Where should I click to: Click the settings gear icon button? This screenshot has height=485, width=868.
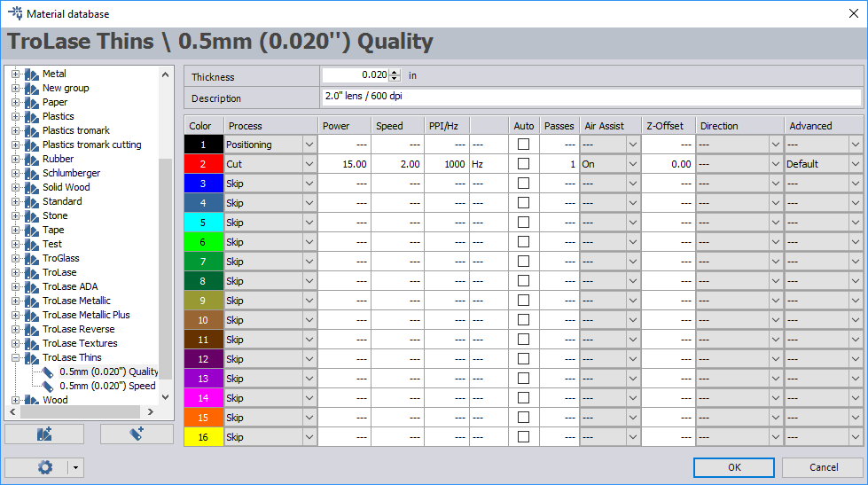[x=45, y=467]
